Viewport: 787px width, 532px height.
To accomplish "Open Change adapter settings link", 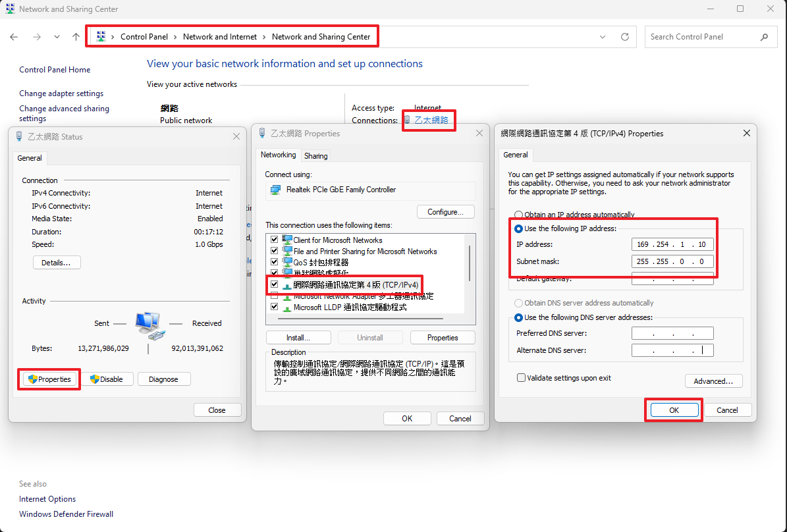I will (61, 93).
